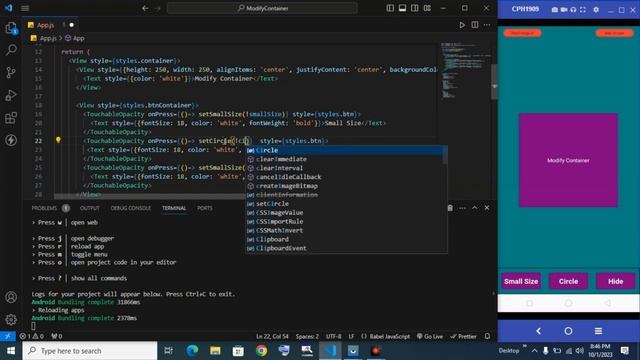Tap the purple Modify Container box
The height and width of the screenshot is (360, 640).
pyautogui.click(x=568, y=160)
